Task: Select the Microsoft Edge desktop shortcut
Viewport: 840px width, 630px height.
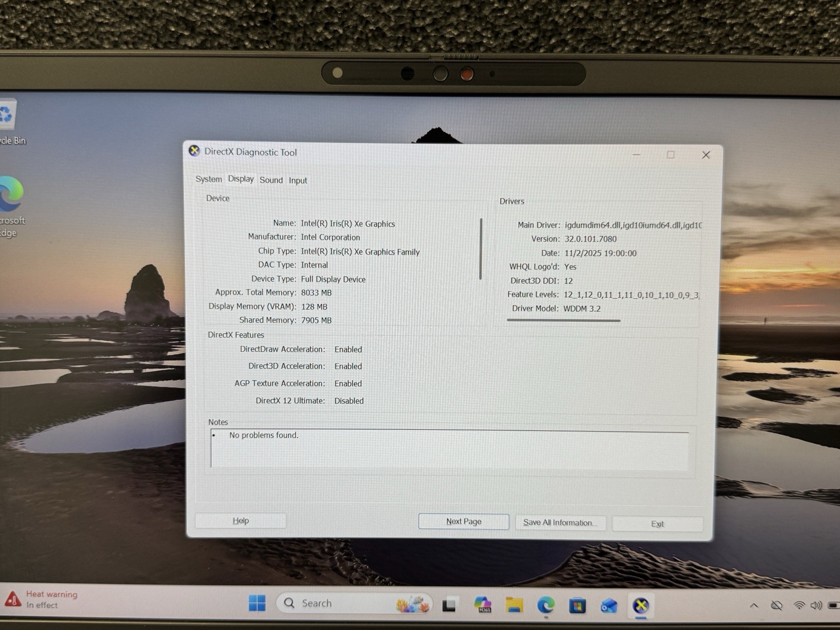Action: tap(12, 206)
